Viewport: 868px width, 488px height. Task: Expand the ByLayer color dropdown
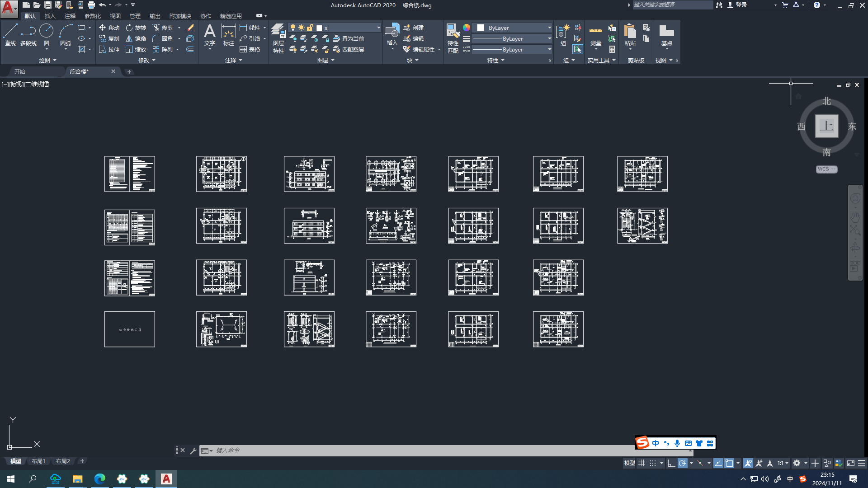click(549, 28)
